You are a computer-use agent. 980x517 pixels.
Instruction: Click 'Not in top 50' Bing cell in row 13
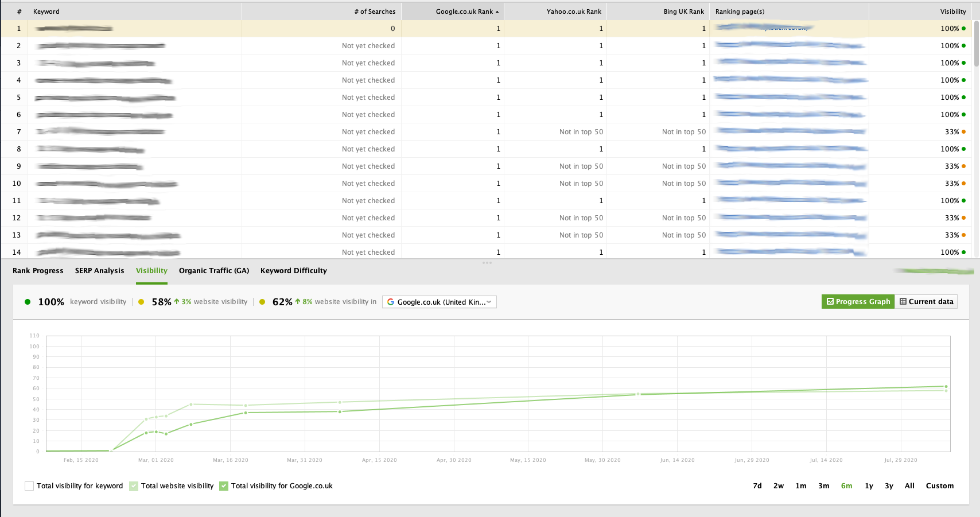[x=684, y=235]
